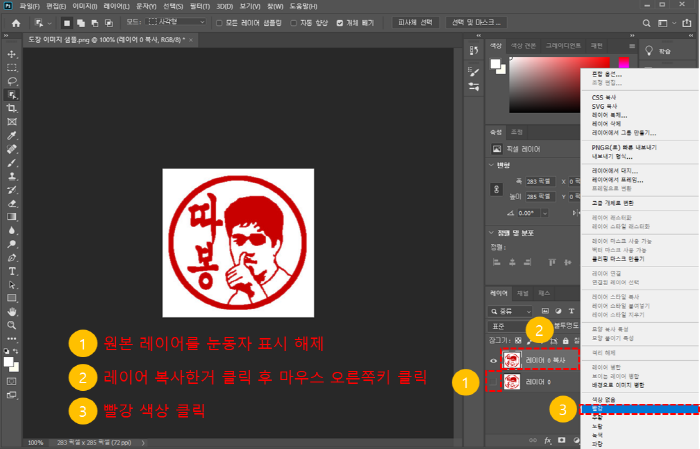Select the Blur tool
This screenshot has height=449, width=700.
tap(12, 230)
